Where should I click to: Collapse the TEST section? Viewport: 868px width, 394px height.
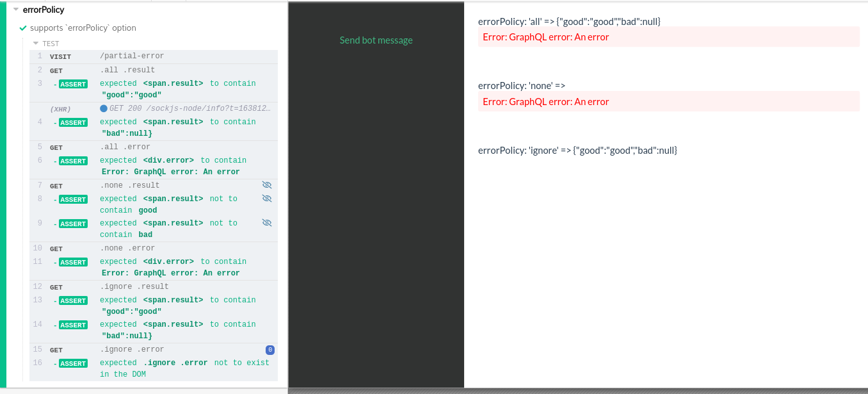pos(36,44)
